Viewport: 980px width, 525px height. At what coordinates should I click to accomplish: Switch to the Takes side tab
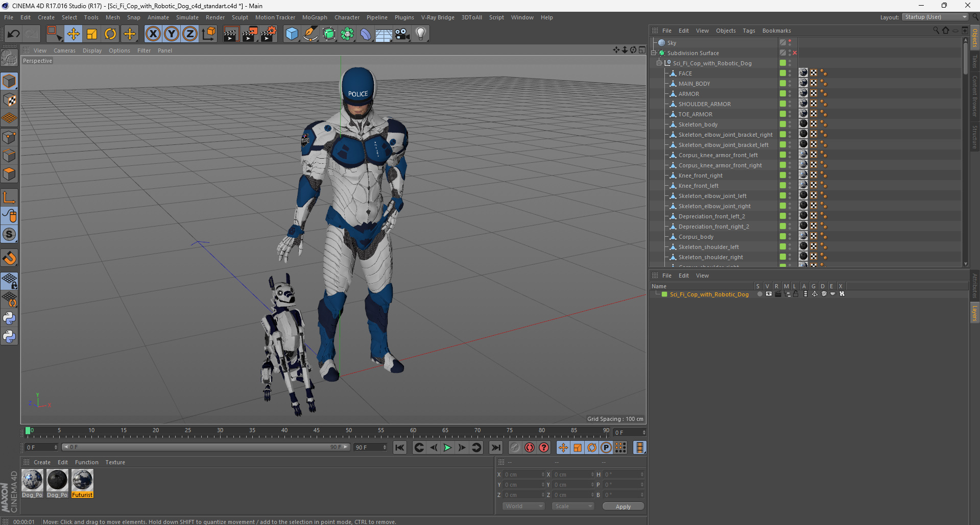[974, 62]
